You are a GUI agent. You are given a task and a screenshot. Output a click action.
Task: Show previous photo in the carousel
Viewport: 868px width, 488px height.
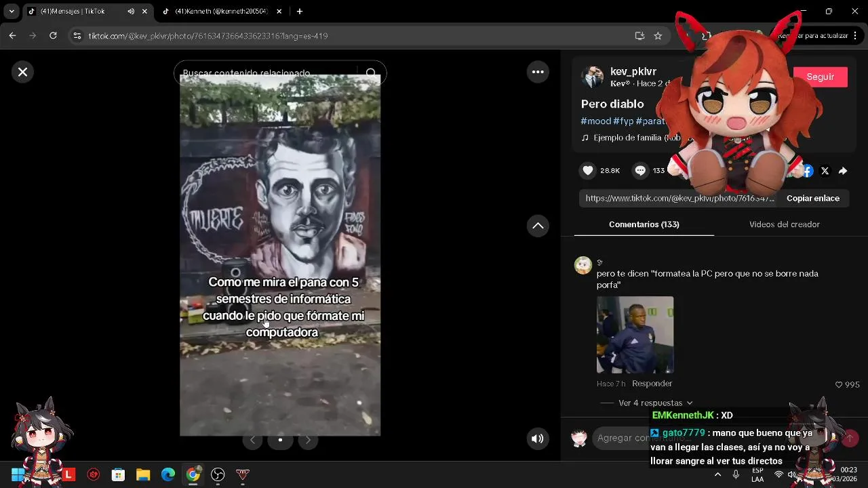pyautogui.click(x=252, y=440)
